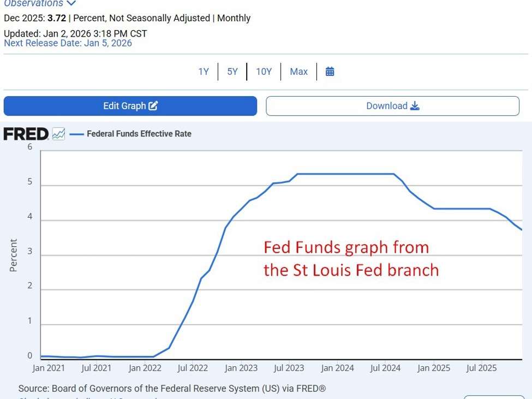Click the Jul 2024 x-axis label
This screenshot has width=532, height=399.
385,368
